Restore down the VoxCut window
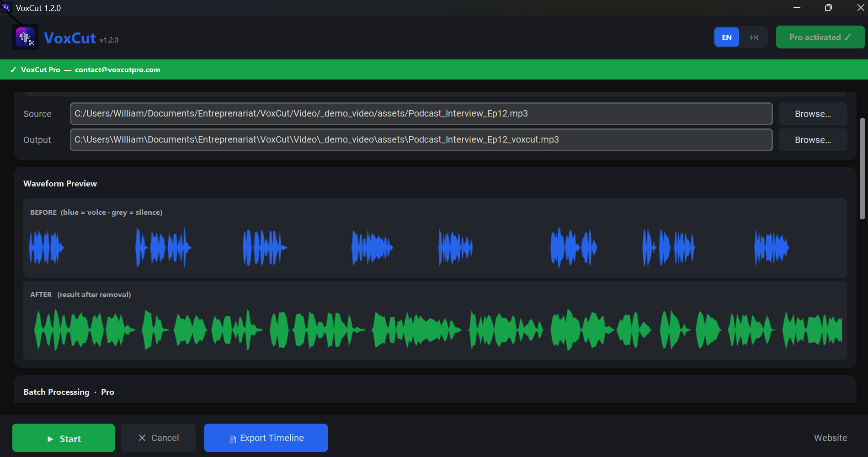This screenshot has width=868, height=457. [828, 8]
